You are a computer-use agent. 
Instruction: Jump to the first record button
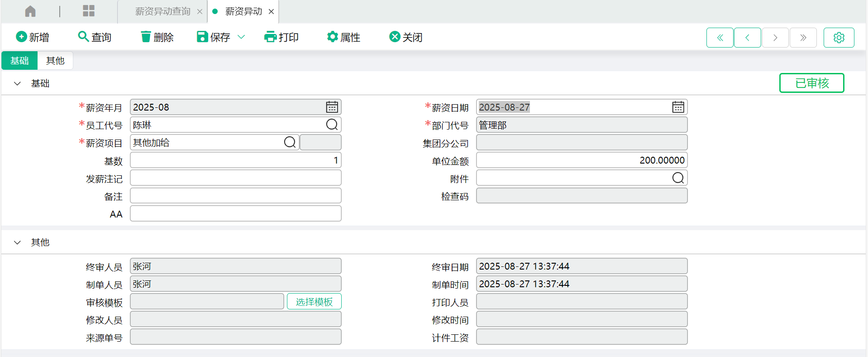[720, 38]
